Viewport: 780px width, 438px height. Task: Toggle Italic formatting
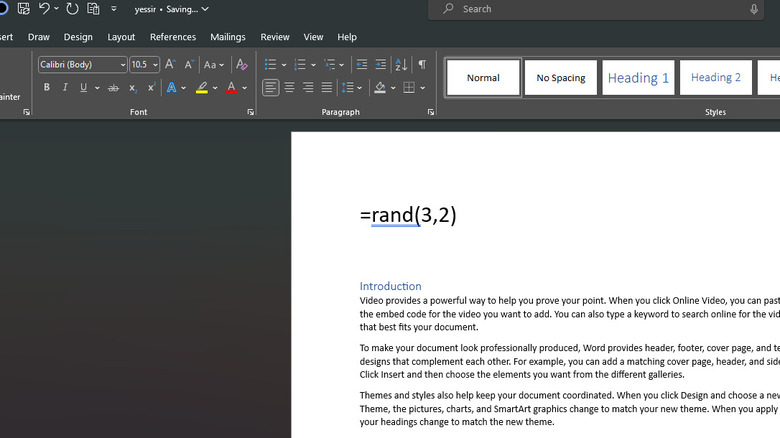click(65, 88)
